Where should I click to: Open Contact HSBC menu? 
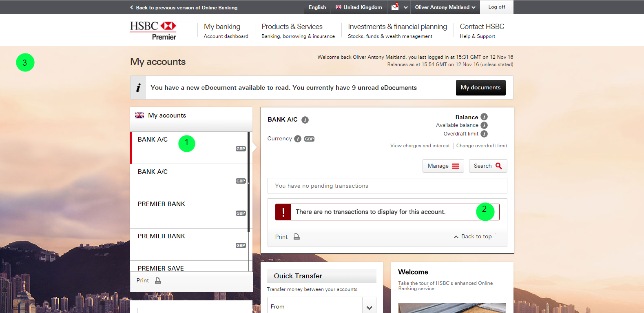(x=482, y=31)
